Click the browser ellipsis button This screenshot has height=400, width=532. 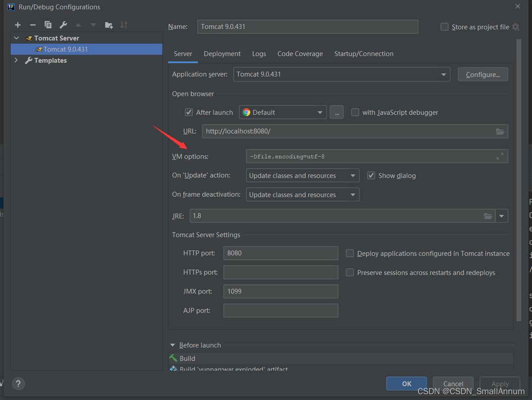(337, 112)
